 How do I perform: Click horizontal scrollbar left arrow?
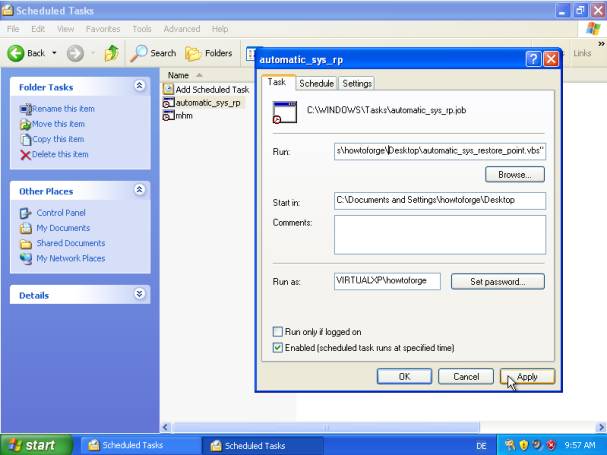165,428
